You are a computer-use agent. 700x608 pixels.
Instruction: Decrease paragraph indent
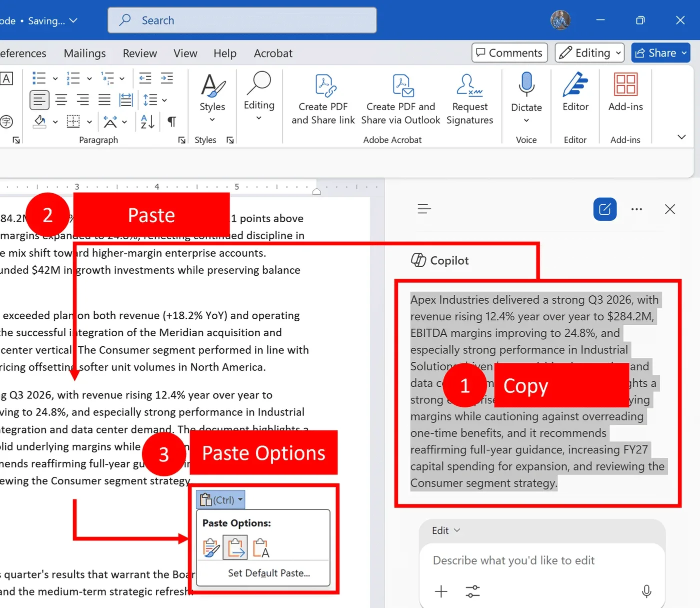pos(145,78)
